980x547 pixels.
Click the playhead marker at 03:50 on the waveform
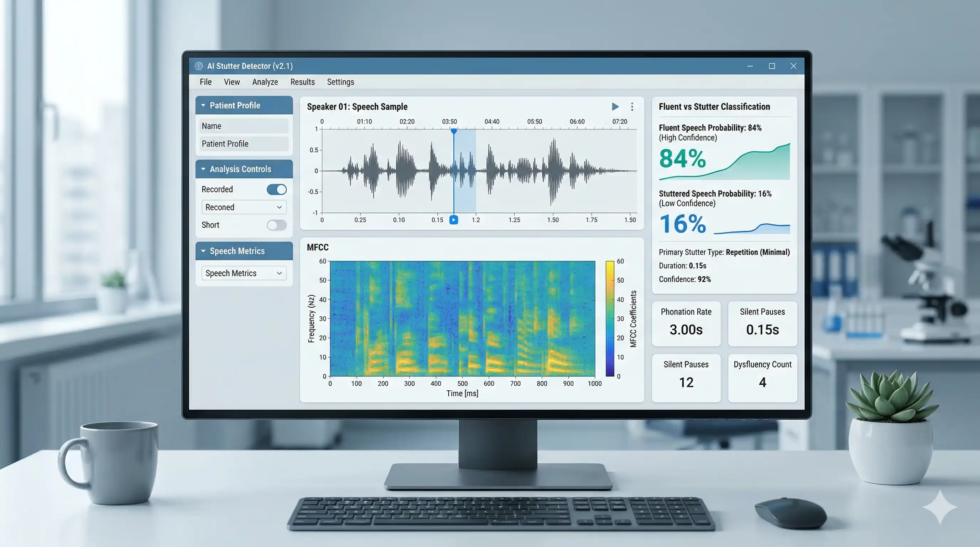point(453,131)
